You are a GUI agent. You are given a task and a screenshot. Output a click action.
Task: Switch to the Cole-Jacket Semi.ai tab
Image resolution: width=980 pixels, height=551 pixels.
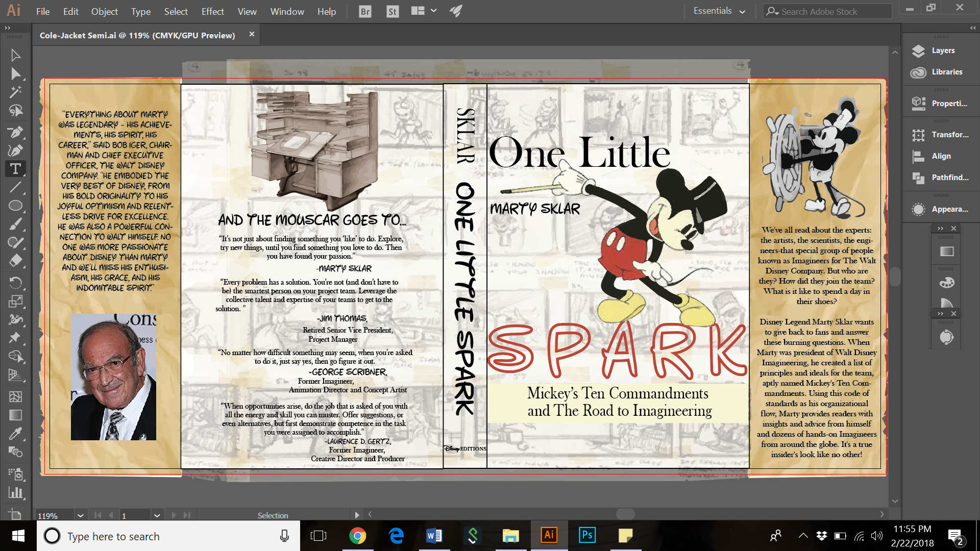tap(137, 35)
